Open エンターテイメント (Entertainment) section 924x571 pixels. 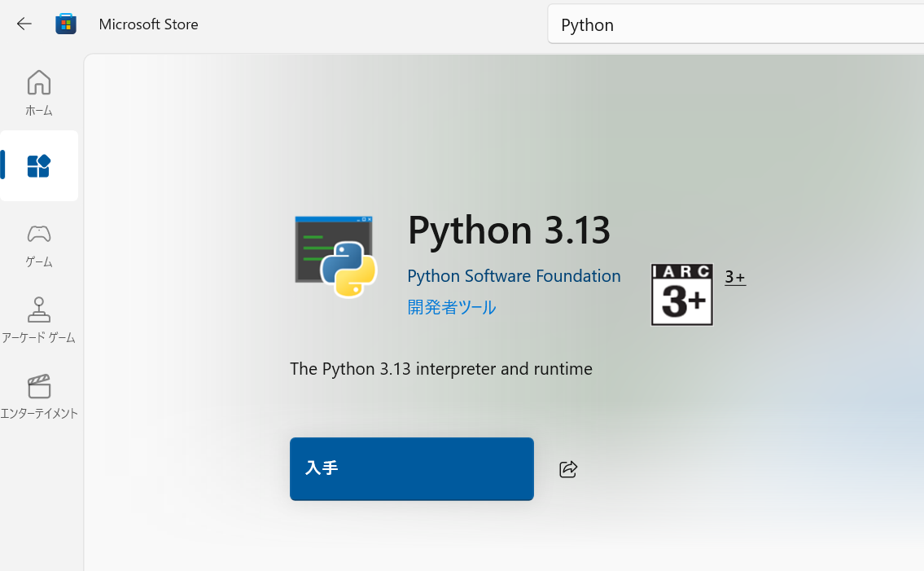39,397
